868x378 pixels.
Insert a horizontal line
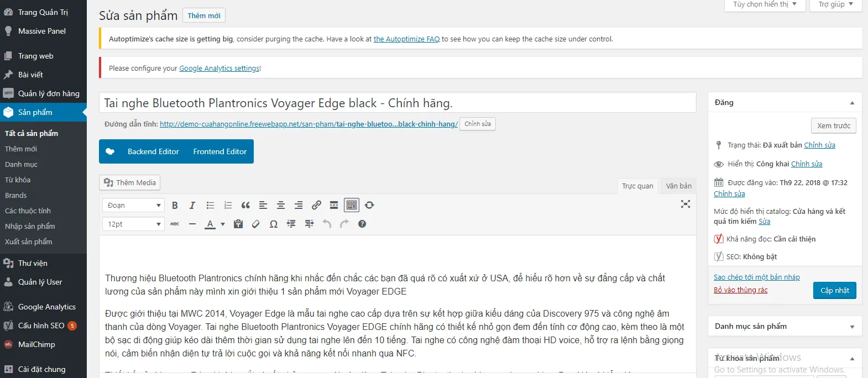pyautogui.click(x=192, y=224)
